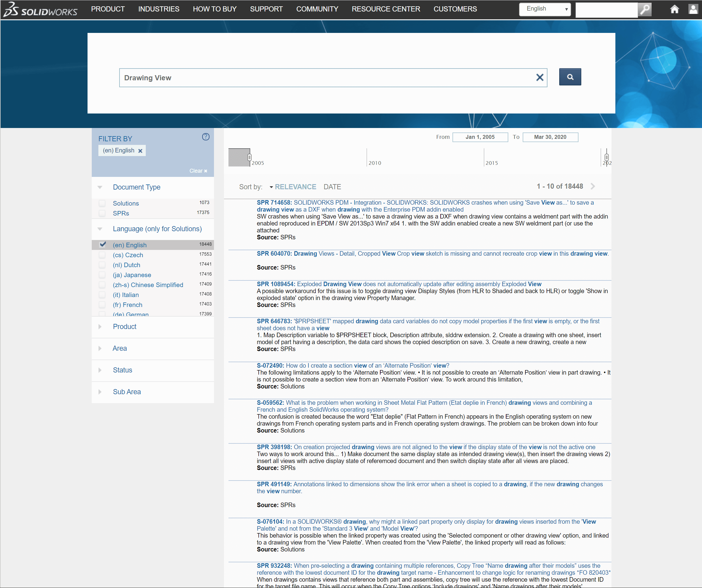Open the user account icon

(x=694, y=9)
